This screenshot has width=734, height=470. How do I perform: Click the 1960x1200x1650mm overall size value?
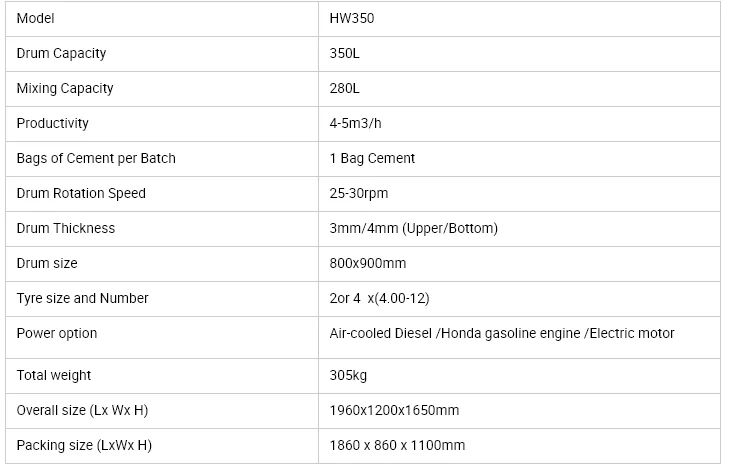[394, 410]
